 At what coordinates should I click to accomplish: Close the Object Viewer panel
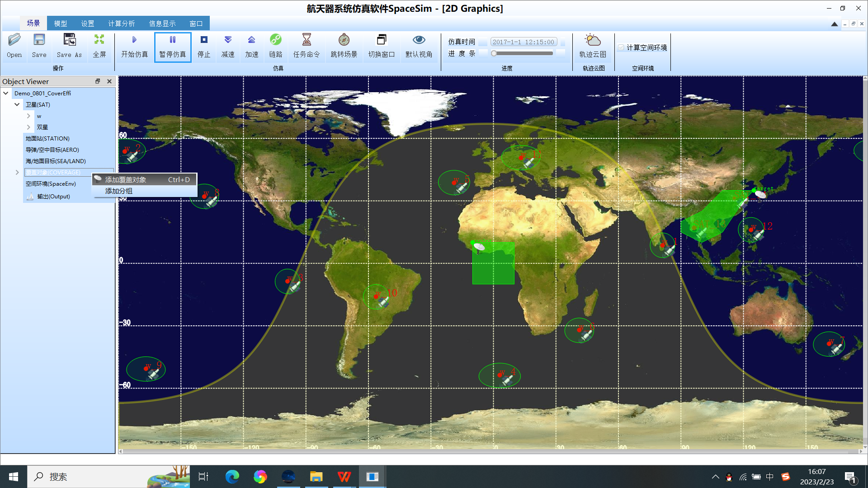(109, 81)
